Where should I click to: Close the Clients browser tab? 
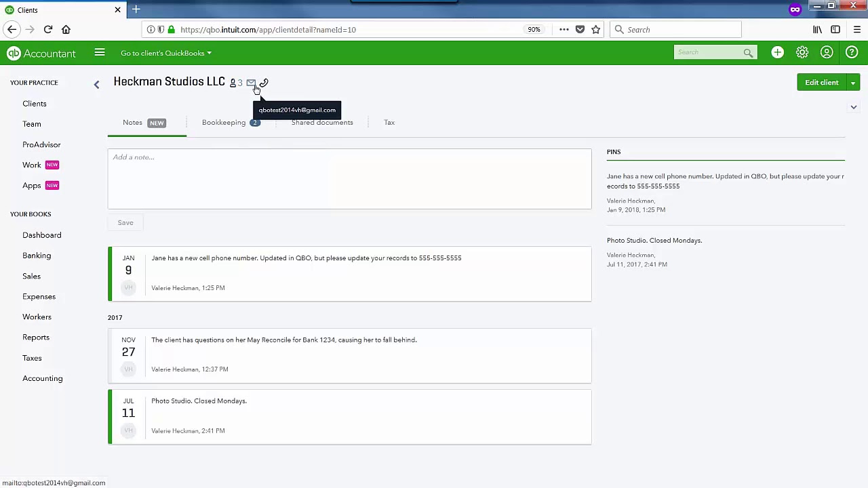pyautogui.click(x=117, y=10)
